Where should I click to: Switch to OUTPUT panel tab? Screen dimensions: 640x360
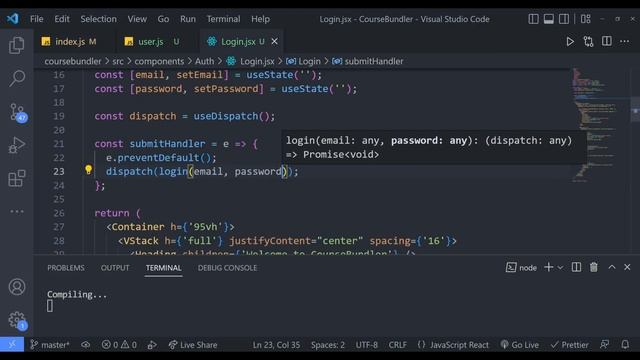tap(115, 268)
